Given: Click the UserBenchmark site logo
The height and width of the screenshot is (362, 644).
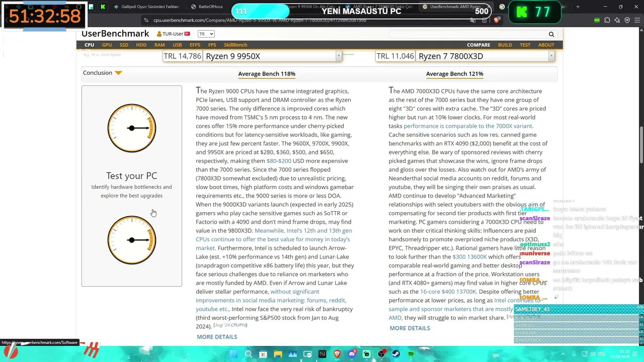Looking at the screenshot, I should coord(115,34).
